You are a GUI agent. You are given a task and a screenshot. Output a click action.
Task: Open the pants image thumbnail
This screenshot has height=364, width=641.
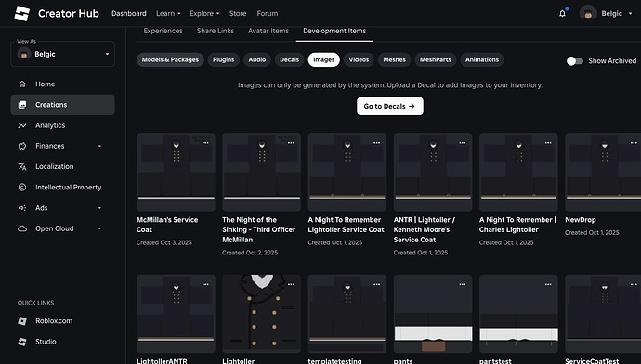pos(433,314)
